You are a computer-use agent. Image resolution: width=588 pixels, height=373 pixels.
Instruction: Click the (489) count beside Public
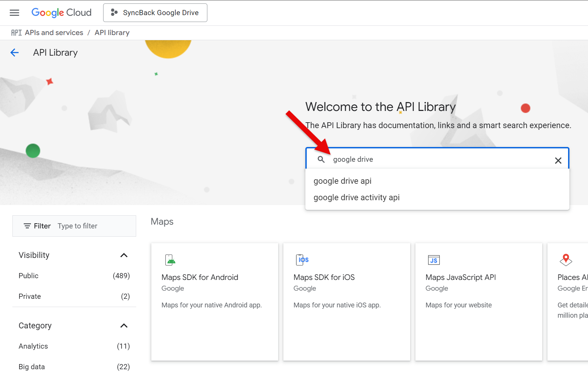coord(121,276)
